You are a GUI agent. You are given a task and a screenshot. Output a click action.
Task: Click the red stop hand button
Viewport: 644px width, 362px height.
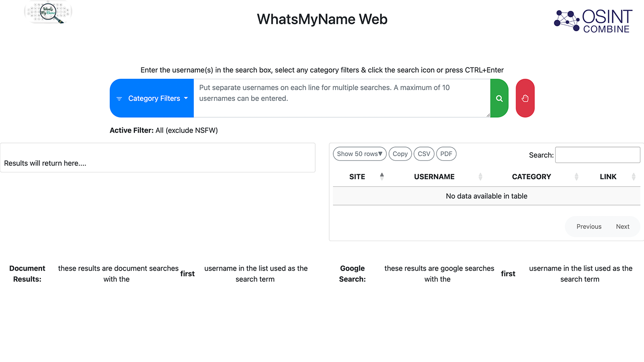(x=525, y=98)
